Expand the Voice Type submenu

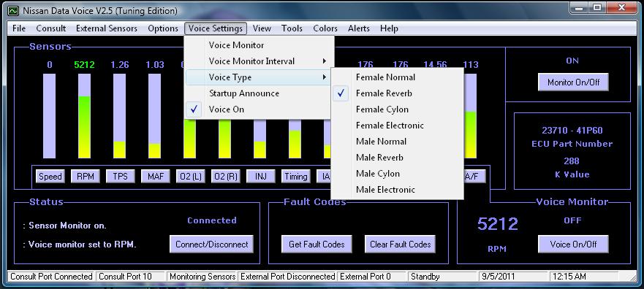pos(259,77)
